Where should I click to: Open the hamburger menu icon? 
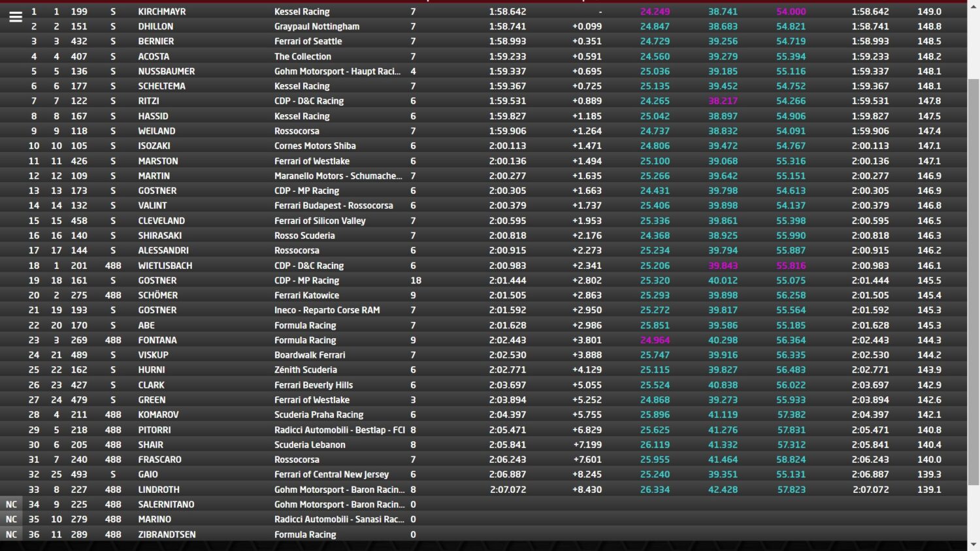15,18
